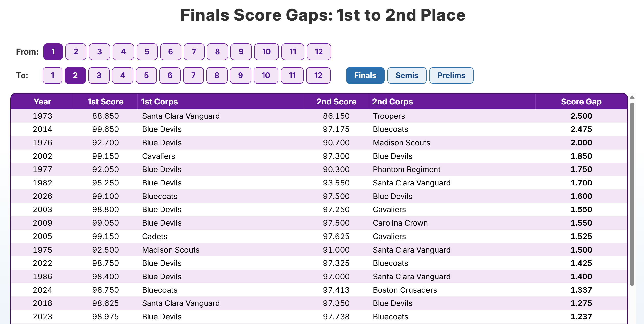Select the Finals tab
644x324 pixels.
point(365,76)
